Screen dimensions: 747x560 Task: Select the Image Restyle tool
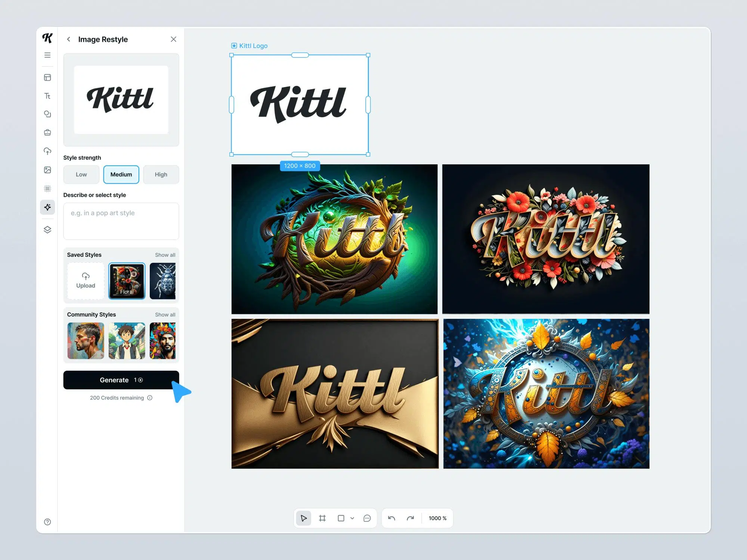point(48,206)
